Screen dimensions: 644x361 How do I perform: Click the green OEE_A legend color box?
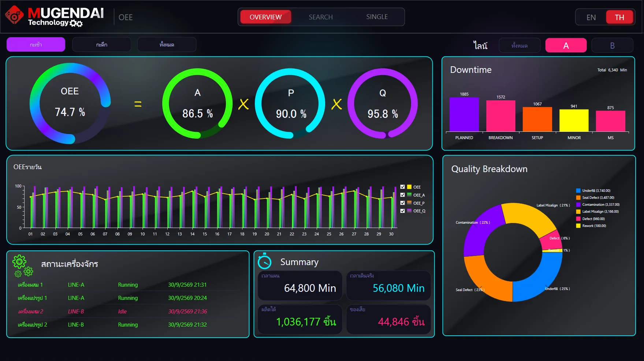click(x=409, y=195)
